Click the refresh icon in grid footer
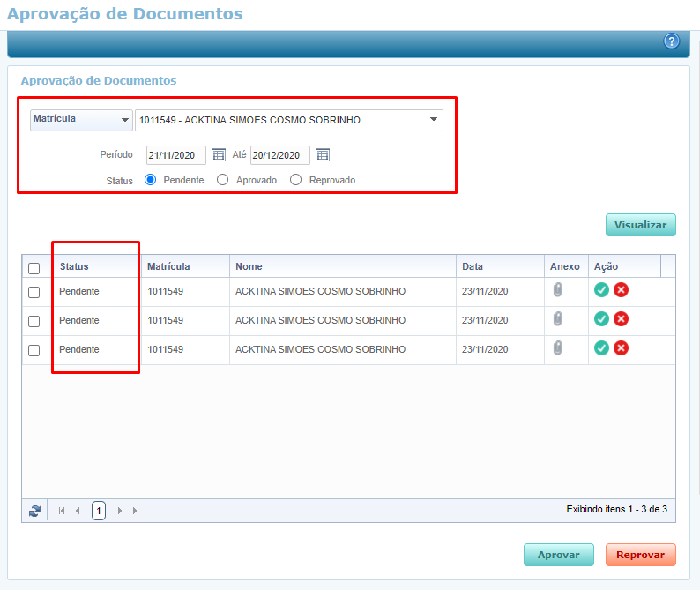Image resolution: width=700 pixels, height=590 pixels. point(35,510)
